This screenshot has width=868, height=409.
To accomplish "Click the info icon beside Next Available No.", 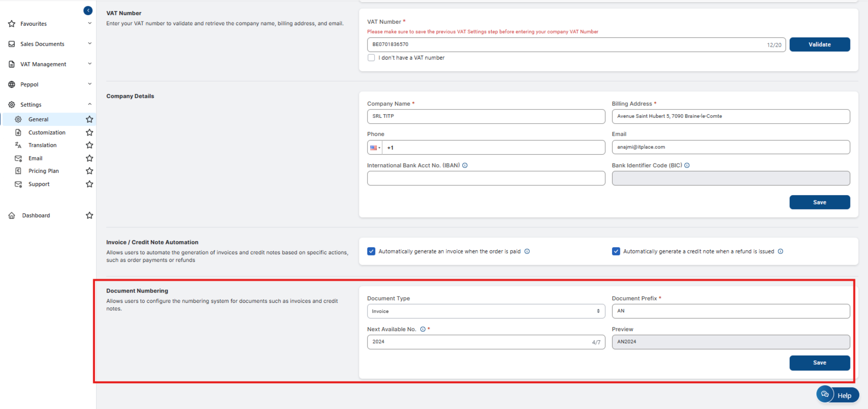I will click(423, 329).
